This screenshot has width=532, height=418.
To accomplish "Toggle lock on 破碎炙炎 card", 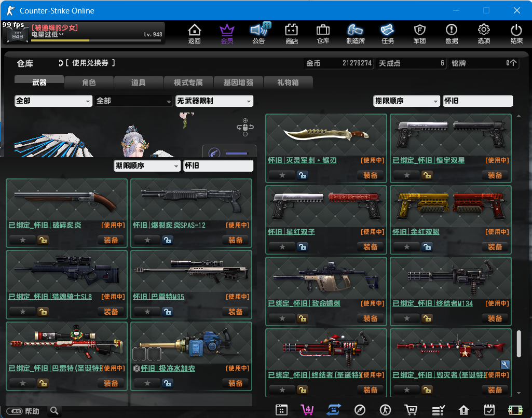I will (x=43, y=240).
